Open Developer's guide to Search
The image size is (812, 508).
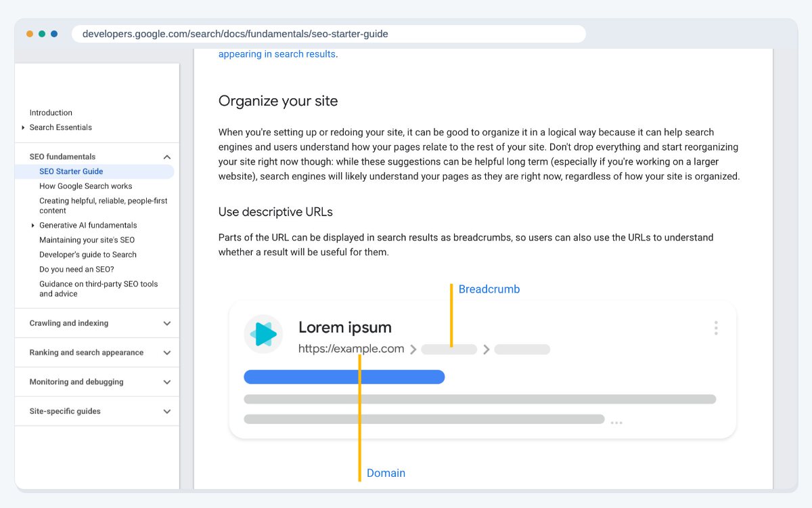[88, 255]
